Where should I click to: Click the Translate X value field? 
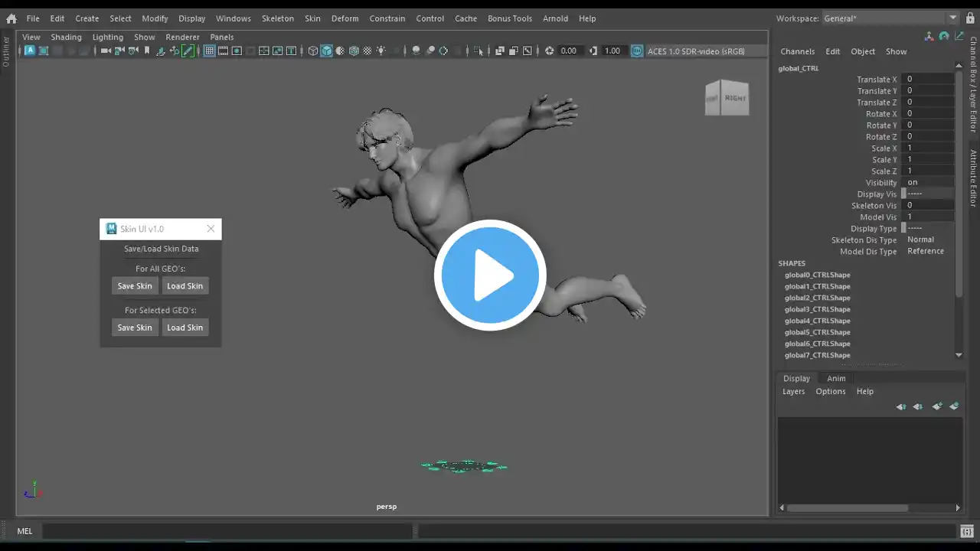tap(929, 80)
